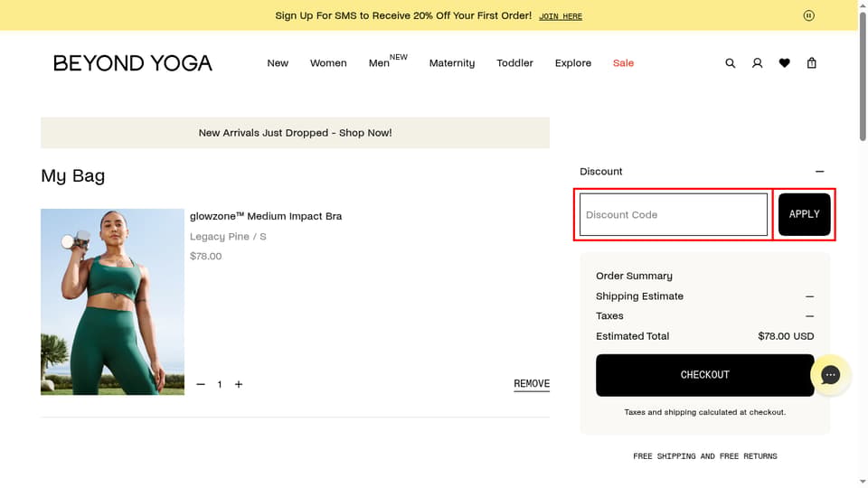Open glowzone Medium Impact Bra product title

pyautogui.click(x=266, y=216)
